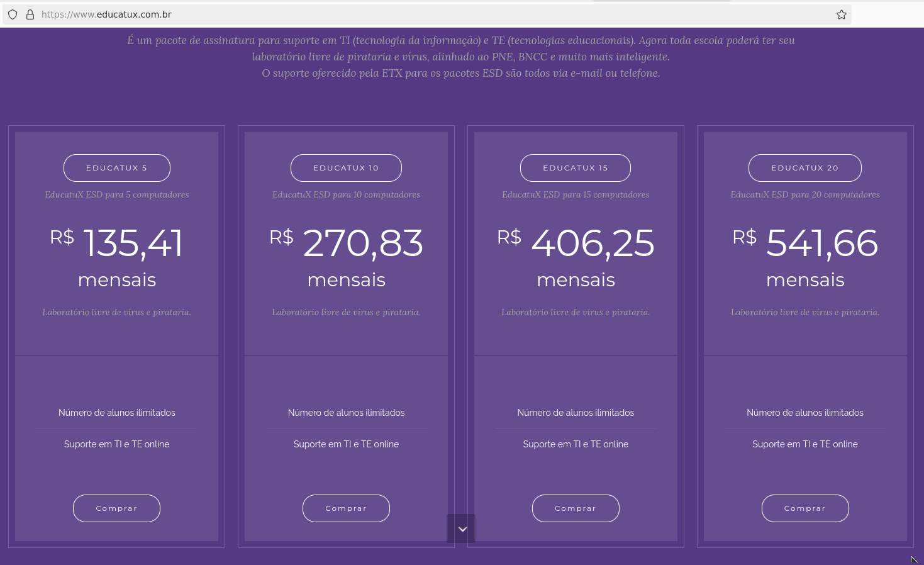Click the shield tracking protection icon
Image resolution: width=924 pixels, height=565 pixels.
pos(13,14)
